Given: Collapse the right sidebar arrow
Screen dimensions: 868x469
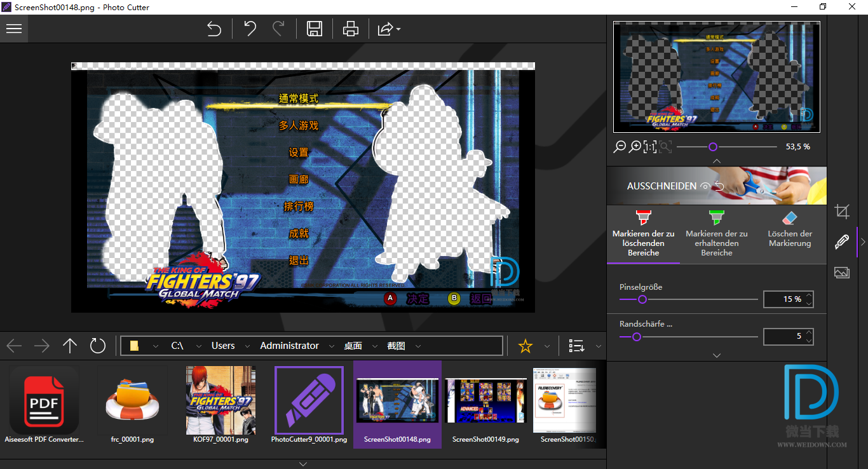Looking at the screenshot, I should 862,241.
